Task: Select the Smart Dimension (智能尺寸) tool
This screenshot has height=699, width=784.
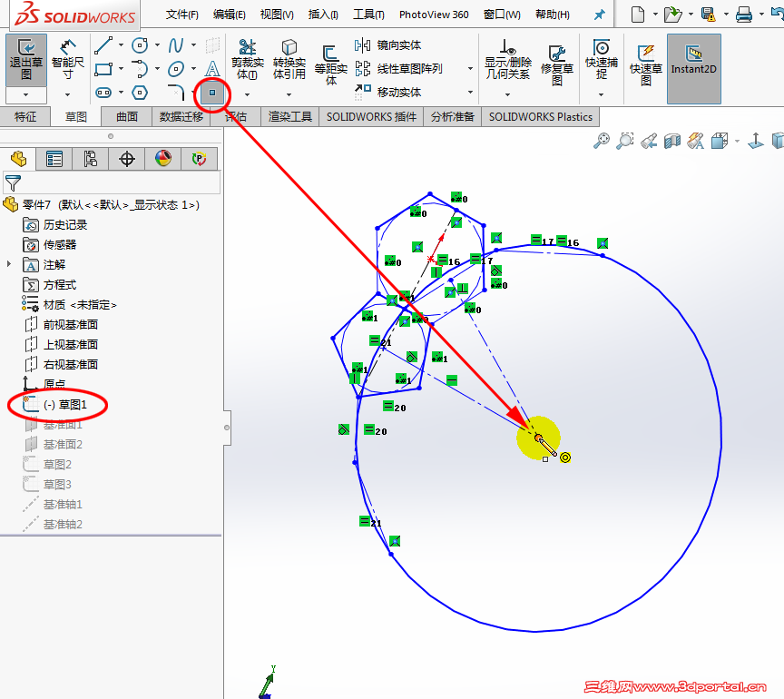Action: pyautogui.click(x=67, y=60)
